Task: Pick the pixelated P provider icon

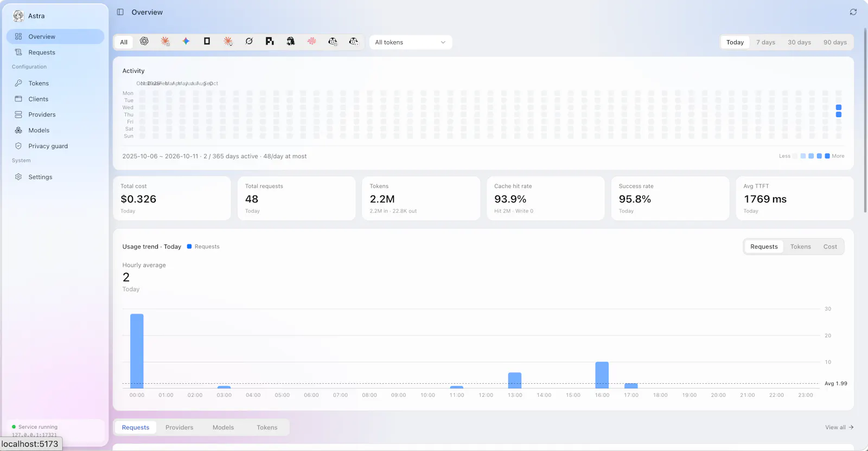Action: pyautogui.click(x=270, y=41)
